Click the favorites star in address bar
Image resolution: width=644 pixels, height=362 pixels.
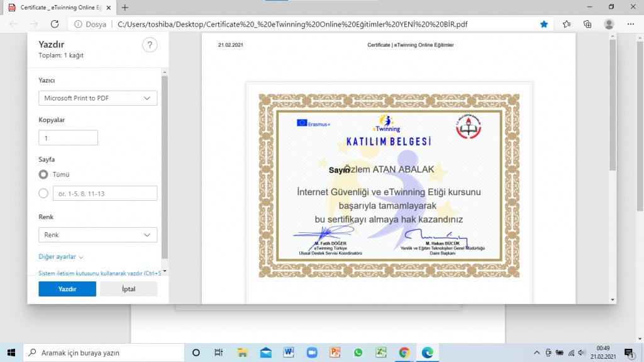point(544,24)
